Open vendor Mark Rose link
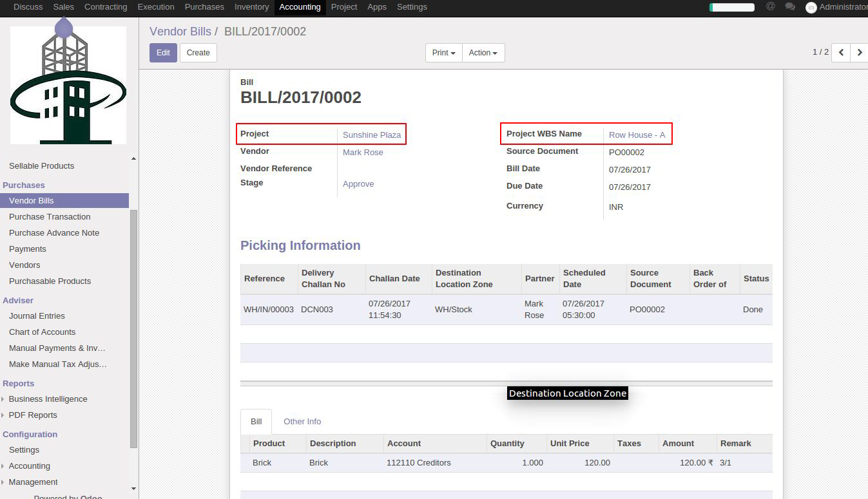 coord(363,153)
